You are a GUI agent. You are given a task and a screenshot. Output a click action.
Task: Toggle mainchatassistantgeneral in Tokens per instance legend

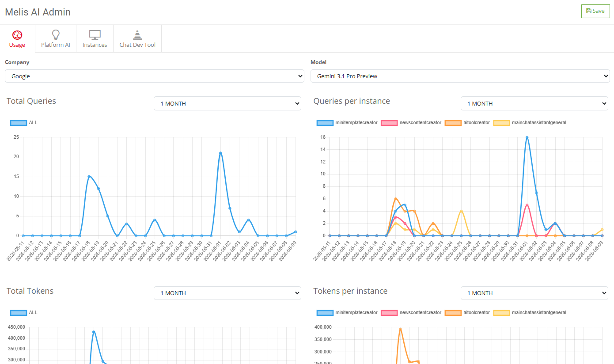pyautogui.click(x=530, y=312)
